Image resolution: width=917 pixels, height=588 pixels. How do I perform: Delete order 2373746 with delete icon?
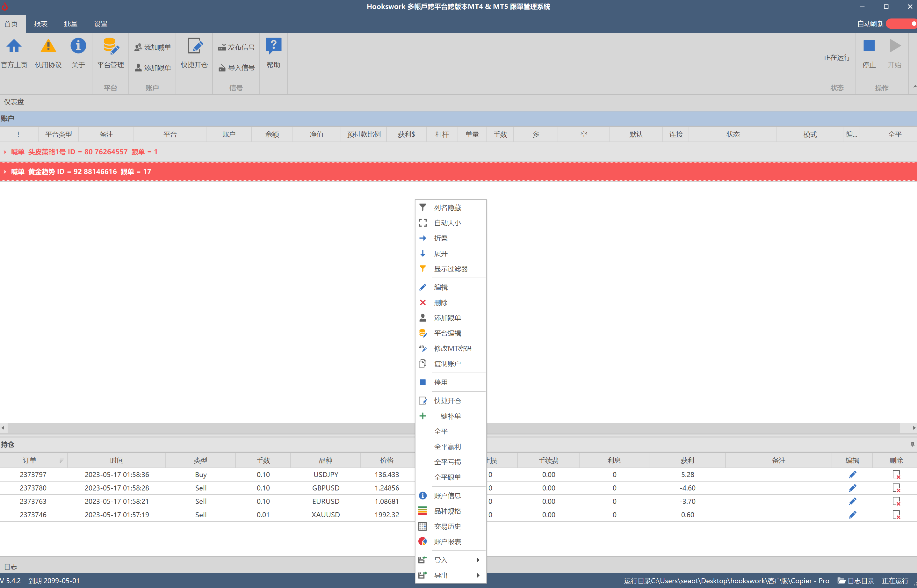pyautogui.click(x=896, y=515)
